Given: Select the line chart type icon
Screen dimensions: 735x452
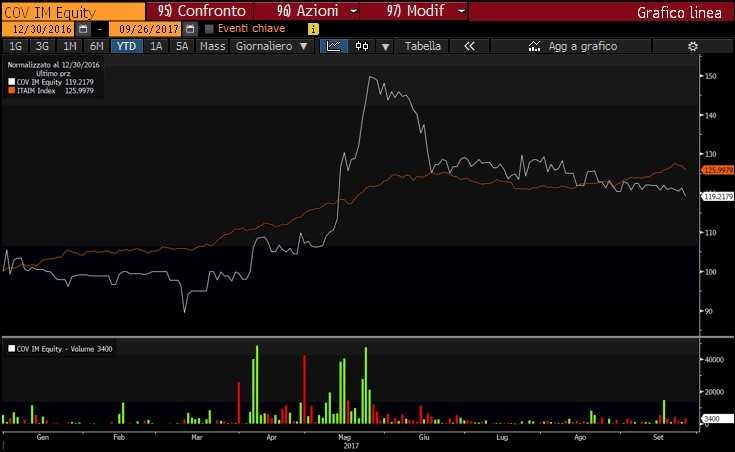Looking at the screenshot, I should point(335,46).
